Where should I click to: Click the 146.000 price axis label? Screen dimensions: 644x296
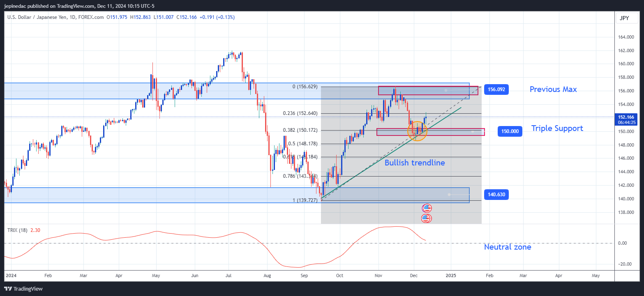tap(626, 158)
